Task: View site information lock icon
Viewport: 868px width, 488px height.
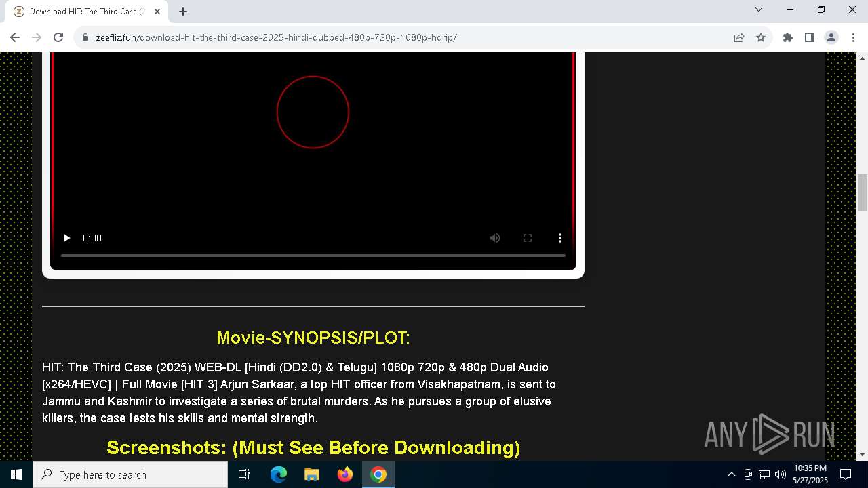Action: click(85, 37)
